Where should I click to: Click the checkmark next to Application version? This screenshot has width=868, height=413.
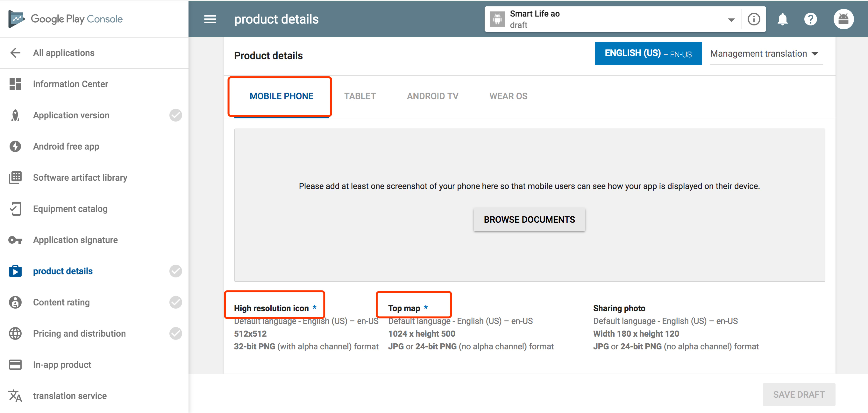pyautogui.click(x=176, y=115)
